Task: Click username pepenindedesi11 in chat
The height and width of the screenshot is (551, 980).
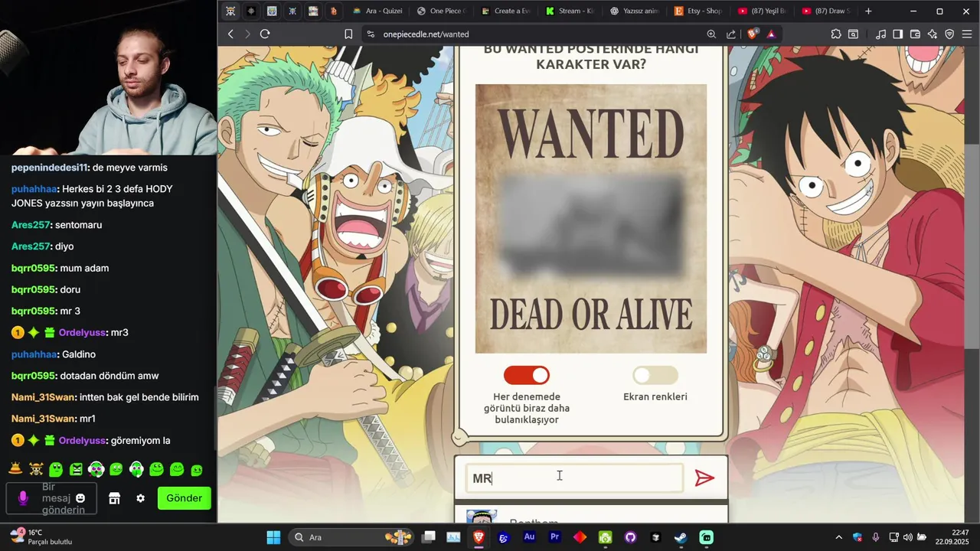Action: [50, 168]
